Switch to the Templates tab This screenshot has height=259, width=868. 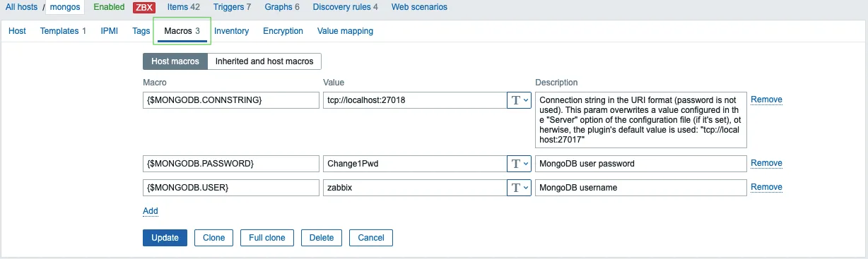[63, 31]
